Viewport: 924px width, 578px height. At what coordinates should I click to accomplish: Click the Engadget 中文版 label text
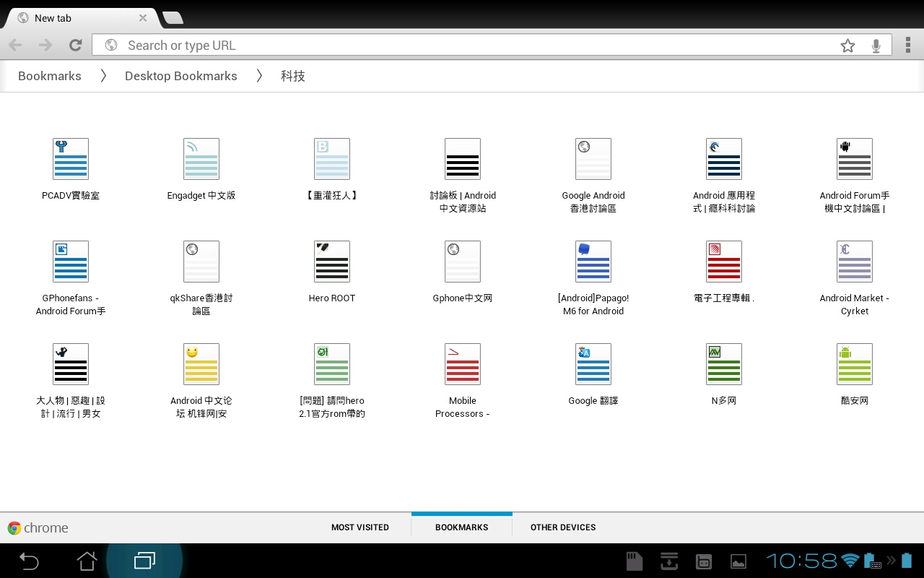click(201, 195)
